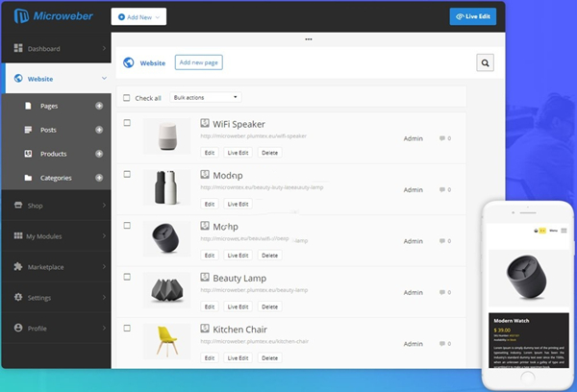This screenshot has height=392, width=577.
Task: Click the comment icon on WiFi Speaker row
Action: click(442, 138)
